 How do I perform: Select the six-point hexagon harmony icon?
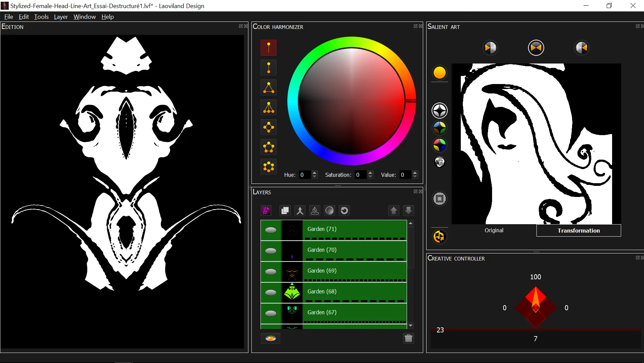(x=269, y=167)
